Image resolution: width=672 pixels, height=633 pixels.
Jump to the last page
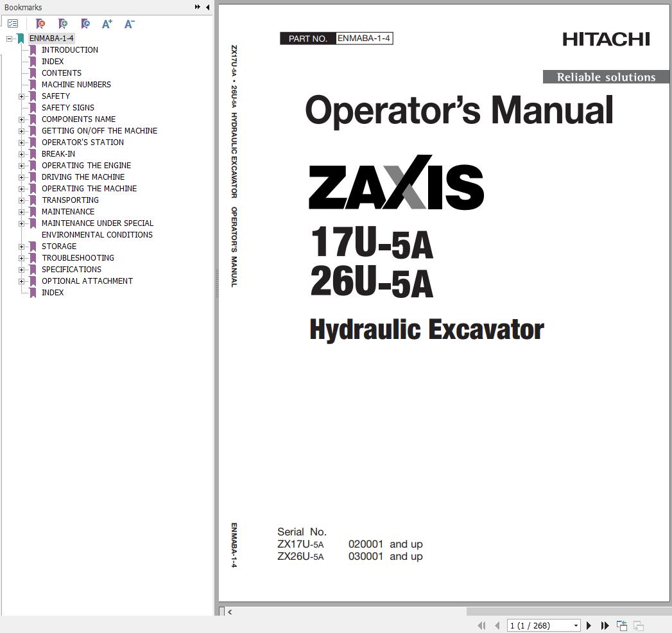click(x=605, y=626)
